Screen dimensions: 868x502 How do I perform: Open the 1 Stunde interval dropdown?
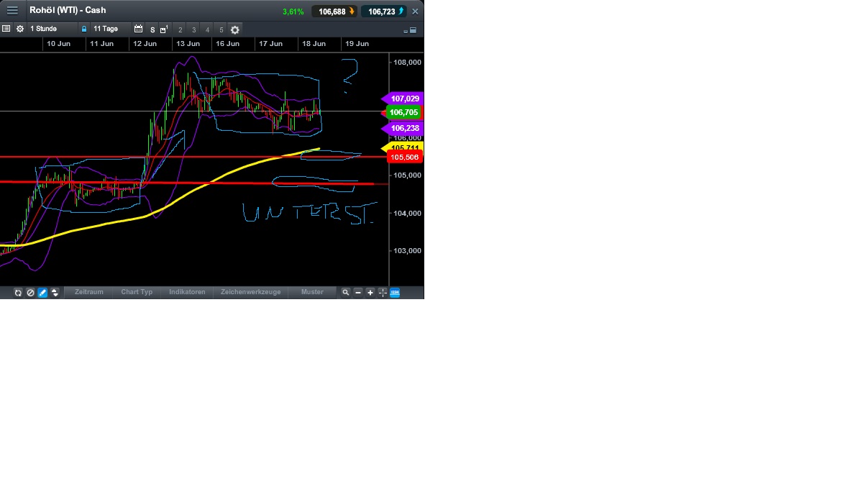pos(45,29)
